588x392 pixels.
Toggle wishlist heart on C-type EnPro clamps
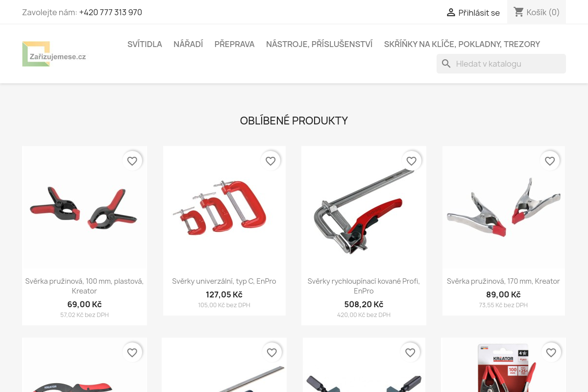(271, 161)
